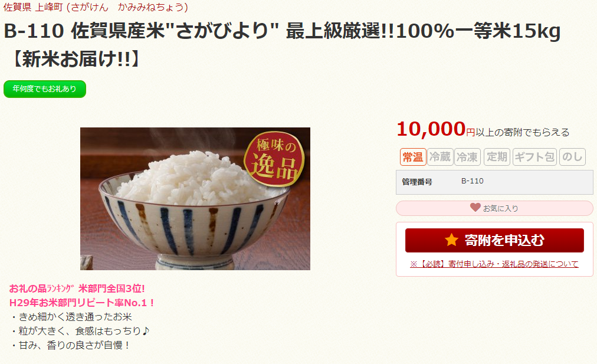This screenshot has height=364, width=597.
Task: Open the 【必読】寄付申し込み・返礼品の発送について link
Action: coord(494,264)
